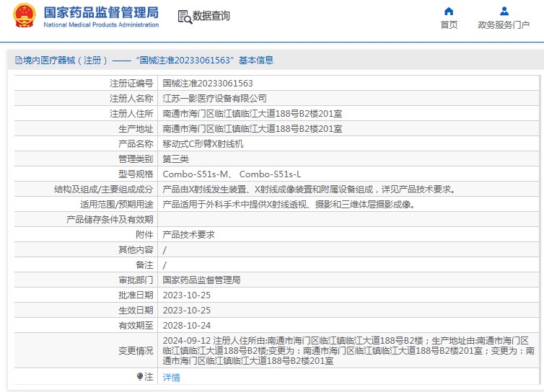Click the expiry date 2028-10-24 cell
544x392 pixels.
[x=186, y=325]
